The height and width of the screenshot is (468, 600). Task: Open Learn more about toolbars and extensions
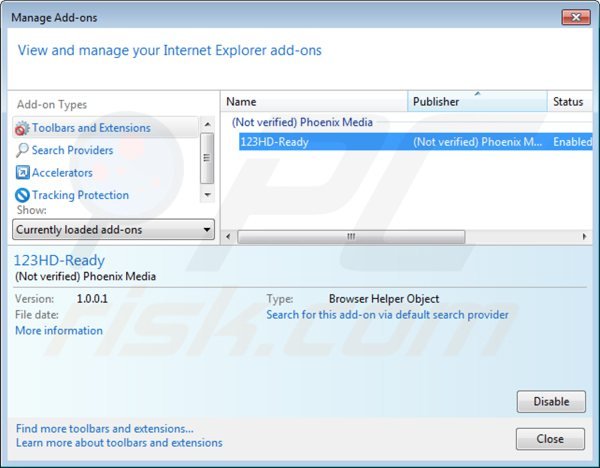119,443
